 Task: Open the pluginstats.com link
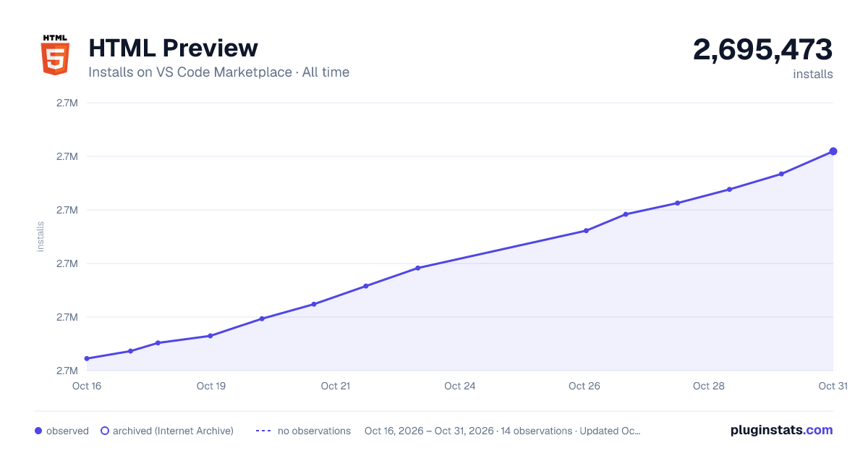[782, 430]
